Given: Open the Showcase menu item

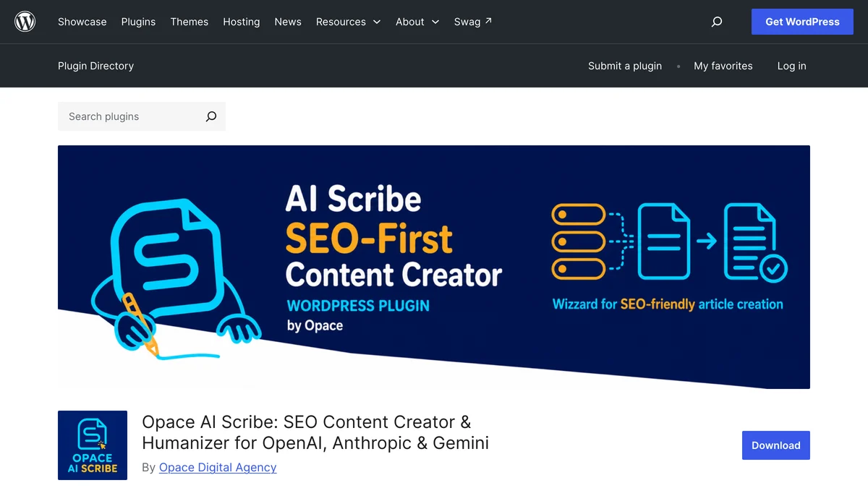Looking at the screenshot, I should pos(82,22).
